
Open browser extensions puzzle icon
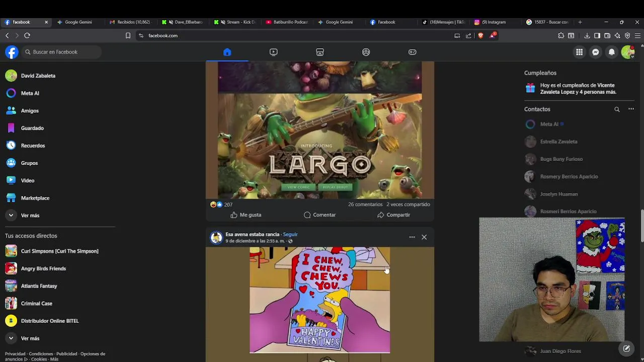click(561, 36)
